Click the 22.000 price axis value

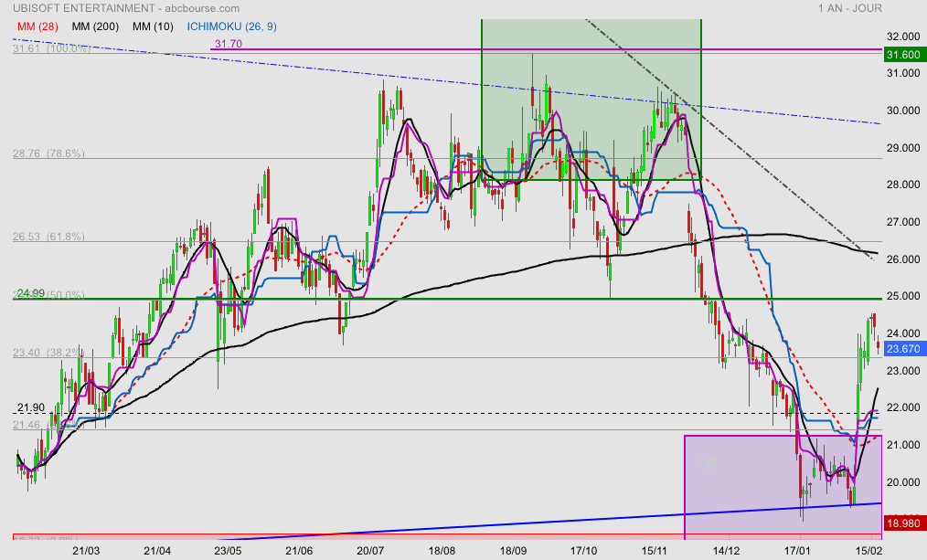[903, 407]
